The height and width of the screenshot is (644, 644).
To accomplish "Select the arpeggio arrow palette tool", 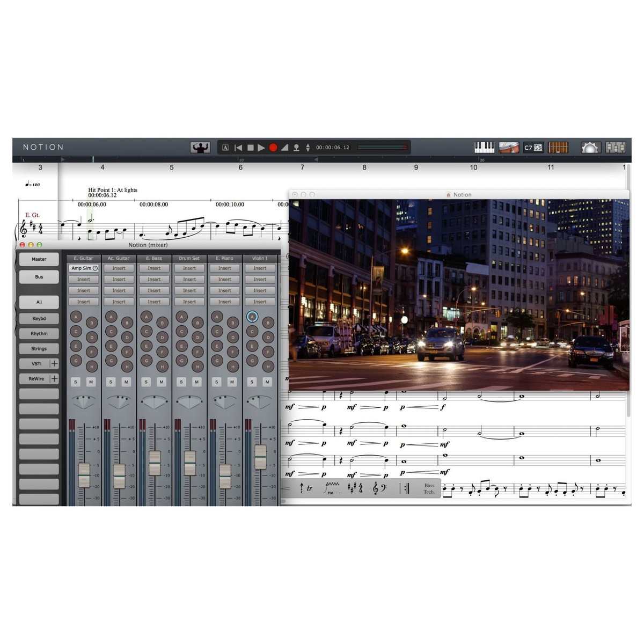I will (x=302, y=488).
